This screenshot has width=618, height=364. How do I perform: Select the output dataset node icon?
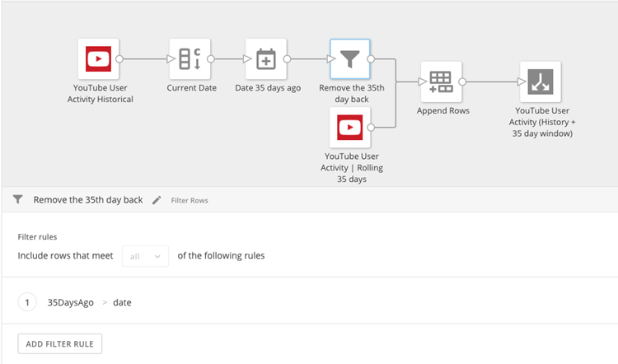pyautogui.click(x=541, y=82)
